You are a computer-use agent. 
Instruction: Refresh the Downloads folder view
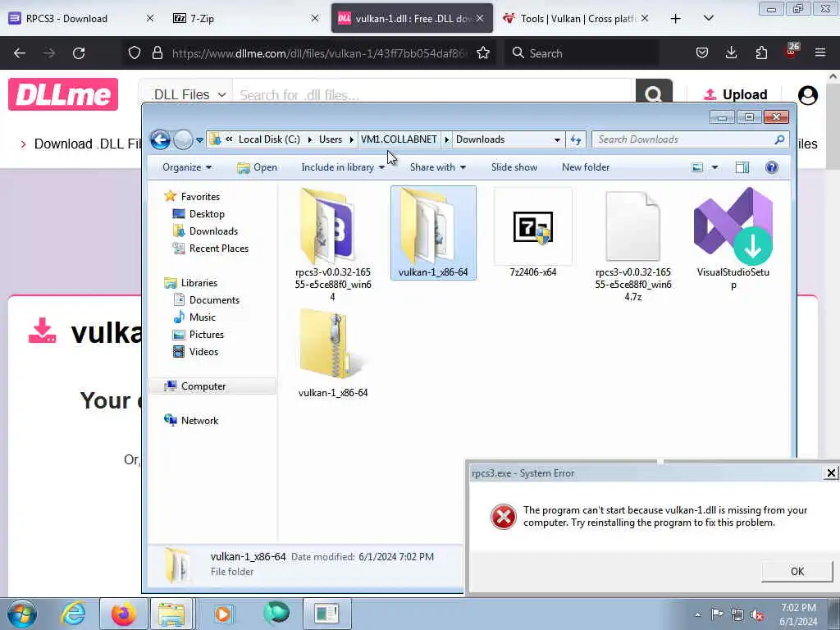pos(576,139)
